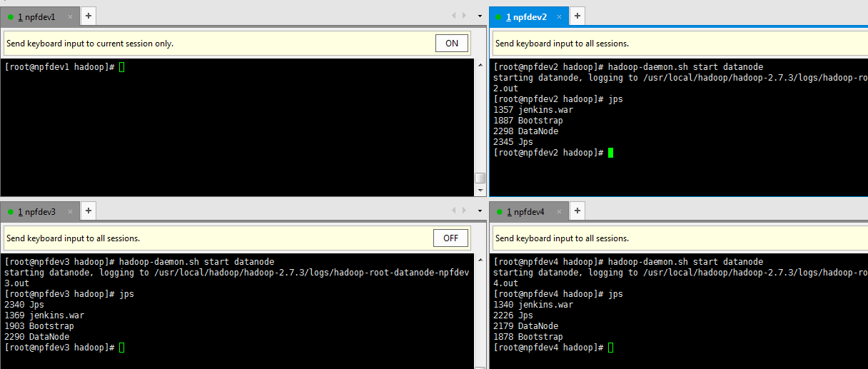Add a new tab beside npfdev1
Screen dimensions: 868x369
pos(88,16)
